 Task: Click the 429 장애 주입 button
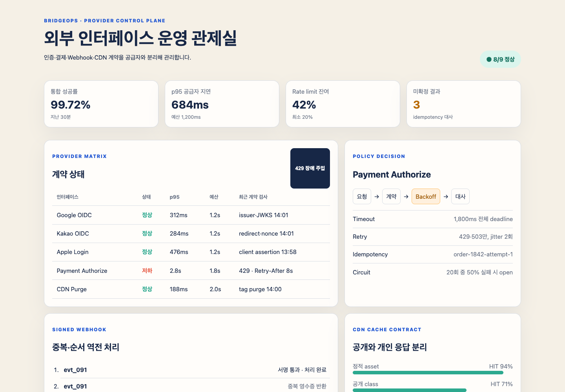(310, 168)
